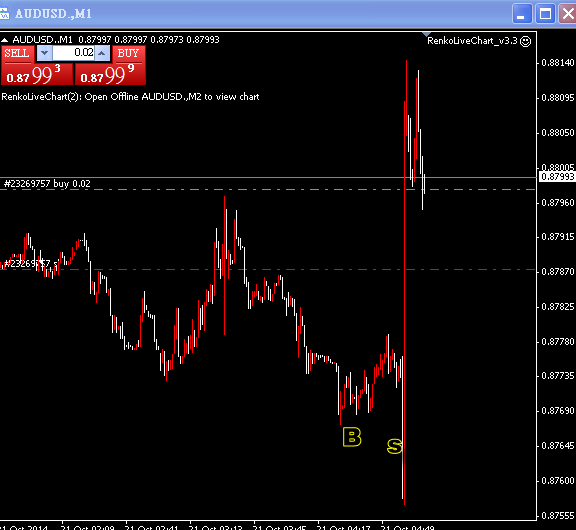The image size is (576, 530).
Task: Click the SELL button in one-click panel
Action: (x=17, y=54)
